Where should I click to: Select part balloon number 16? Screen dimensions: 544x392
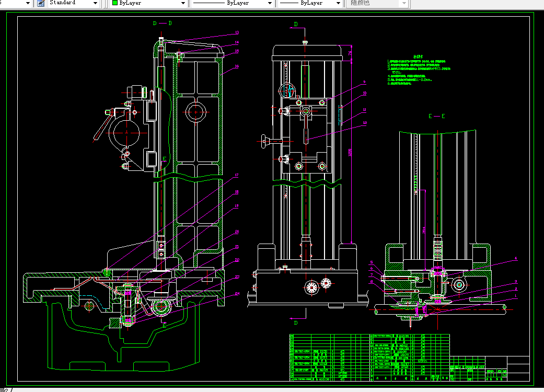tap(237, 66)
